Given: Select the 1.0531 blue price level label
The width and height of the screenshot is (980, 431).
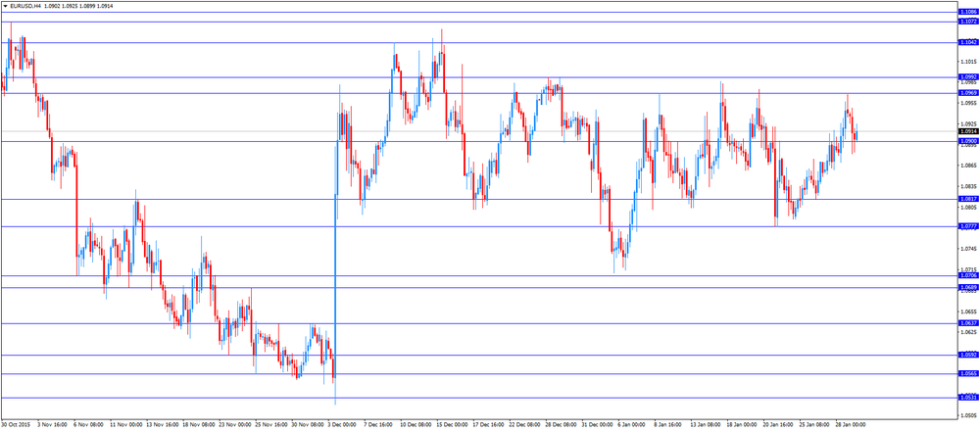Looking at the screenshot, I should (x=967, y=398).
